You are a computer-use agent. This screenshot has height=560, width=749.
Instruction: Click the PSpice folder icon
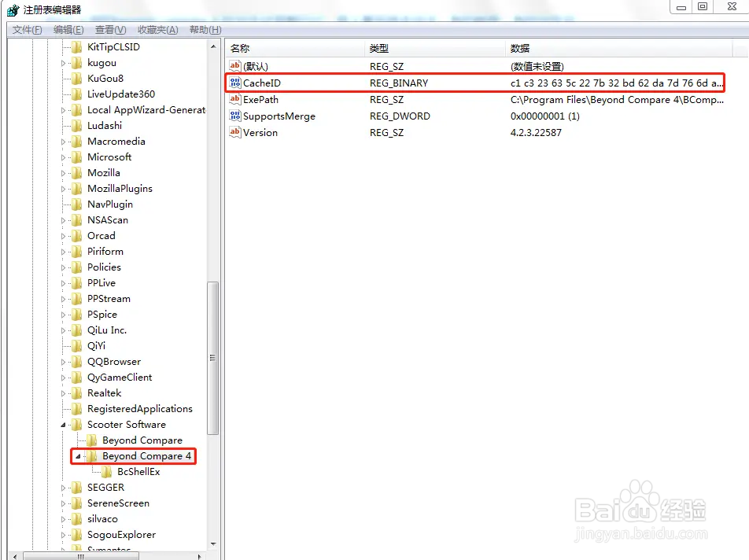pos(77,315)
